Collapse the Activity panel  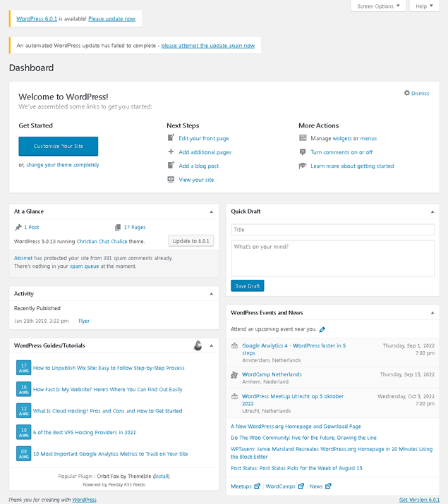tap(211, 294)
